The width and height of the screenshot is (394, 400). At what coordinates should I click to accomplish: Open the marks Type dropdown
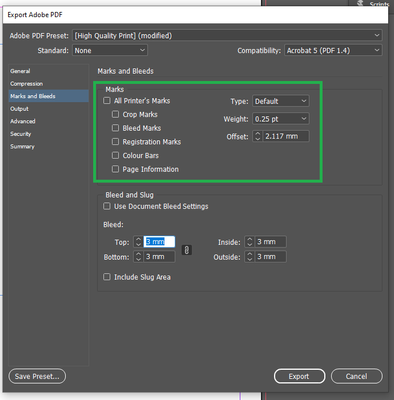click(x=281, y=101)
